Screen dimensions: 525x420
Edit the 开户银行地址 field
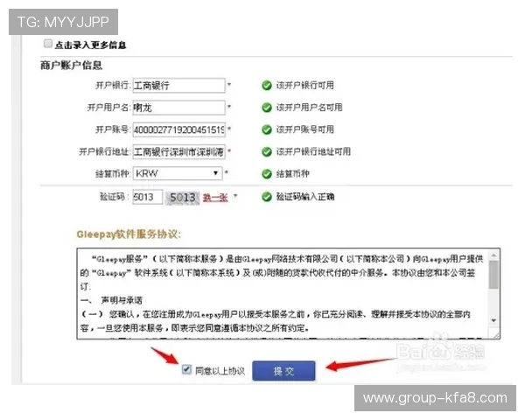click(178, 151)
